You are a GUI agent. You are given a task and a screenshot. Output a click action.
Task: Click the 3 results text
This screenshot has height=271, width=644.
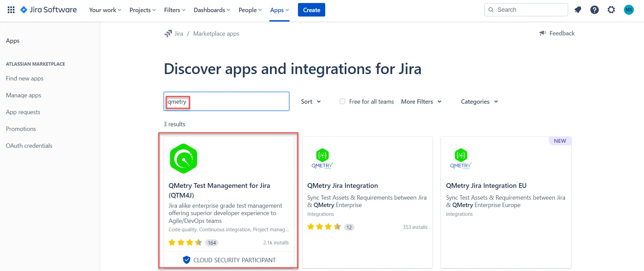point(174,124)
